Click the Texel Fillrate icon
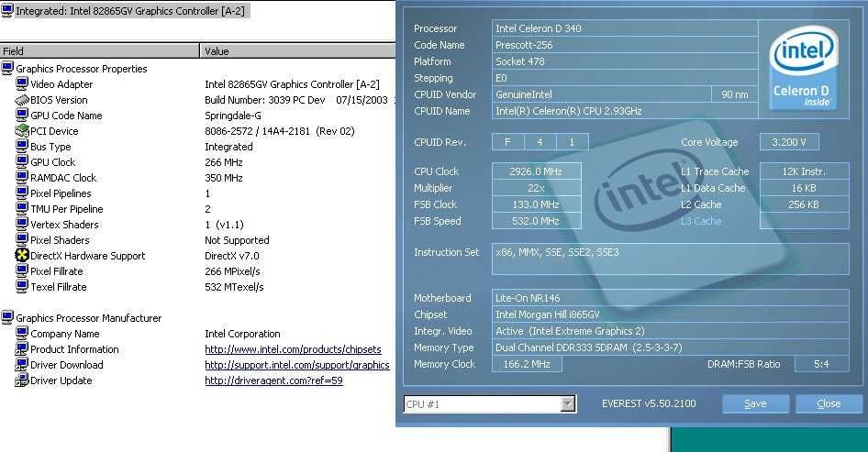The width and height of the screenshot is (868, 452). point(22,287)
